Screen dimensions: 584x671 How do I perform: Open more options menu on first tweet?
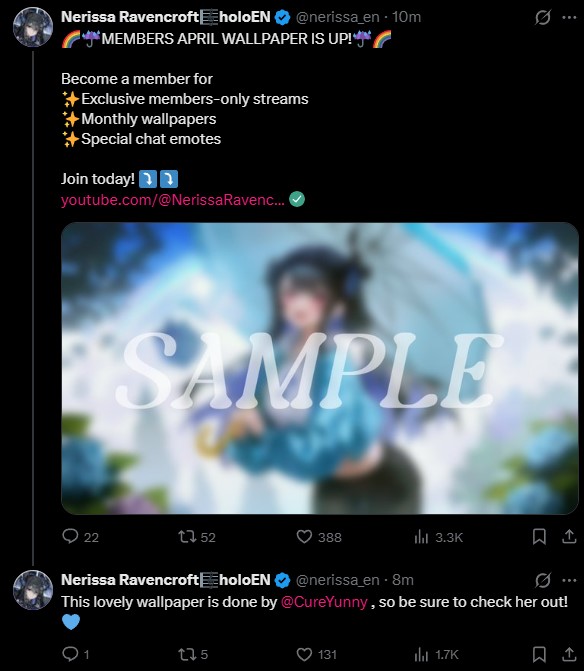pos(569,18)
